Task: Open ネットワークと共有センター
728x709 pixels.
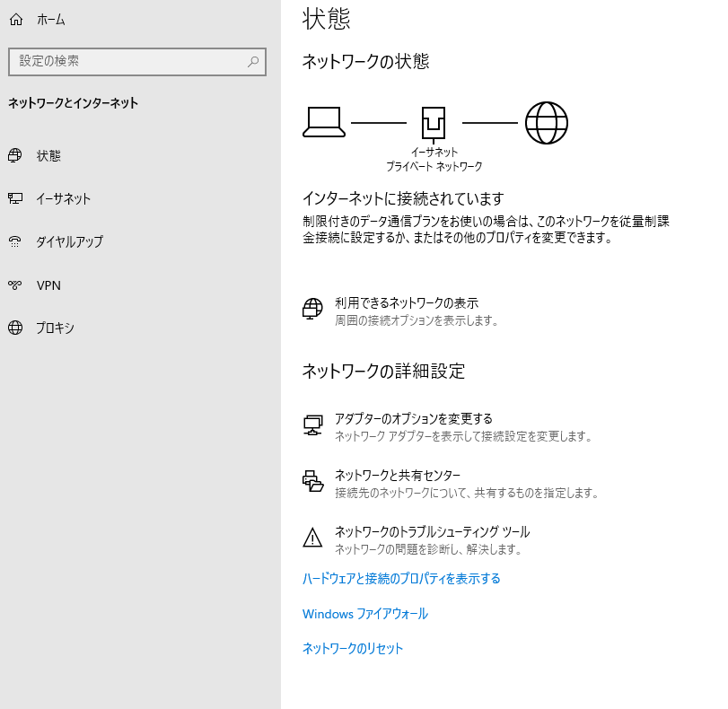Action: (398, 476)
